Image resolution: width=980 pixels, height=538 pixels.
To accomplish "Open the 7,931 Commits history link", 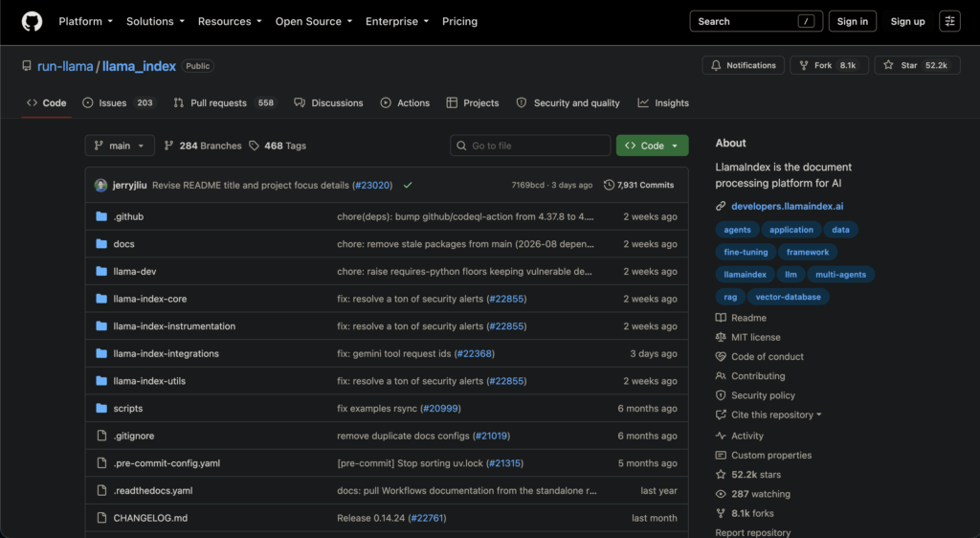I will tap(638, 185).
